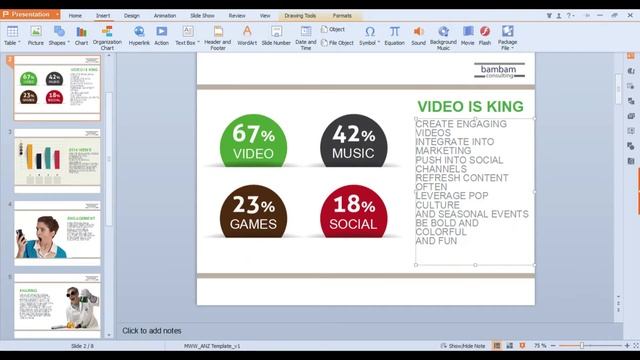Toggle Show/Hide Note
Screen dimensions: 640x360
pyautogui.click(x=463, y=346)
